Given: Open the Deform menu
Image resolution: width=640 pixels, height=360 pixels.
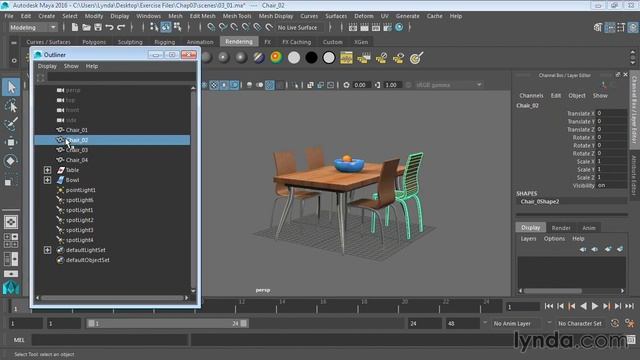Looking at the screenshot, I should click(x=364, y=16).
